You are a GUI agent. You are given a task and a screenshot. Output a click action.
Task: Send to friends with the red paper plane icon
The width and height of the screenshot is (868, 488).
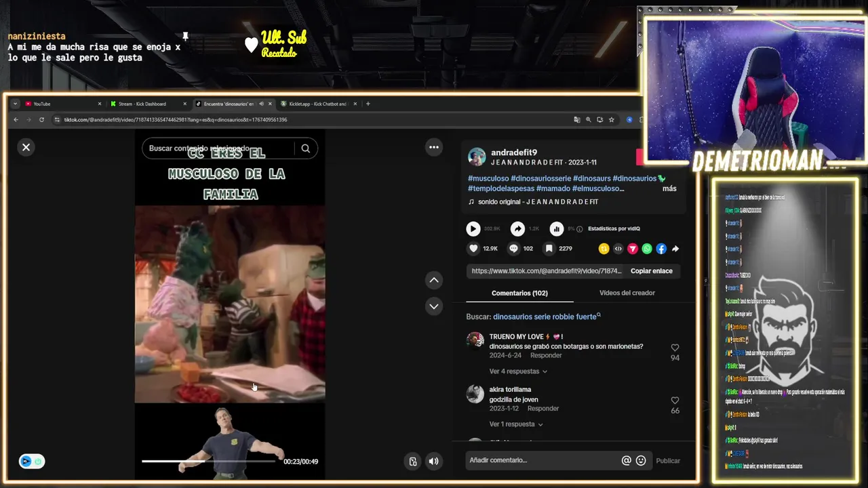click(633, 249)
